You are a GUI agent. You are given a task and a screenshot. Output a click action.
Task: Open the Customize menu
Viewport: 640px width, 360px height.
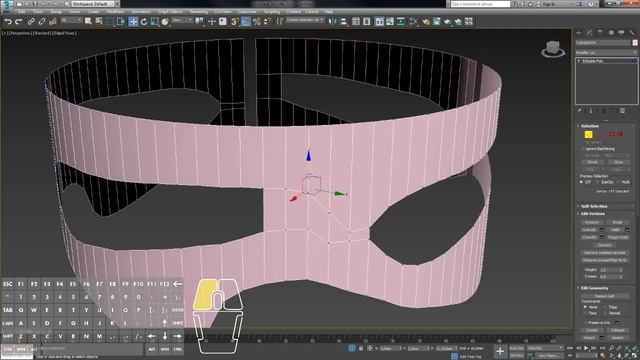click(247, 12)
